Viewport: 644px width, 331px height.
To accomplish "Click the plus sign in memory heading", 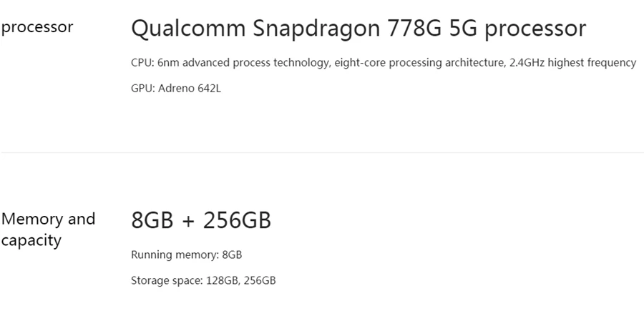I will tap(188, 221).
